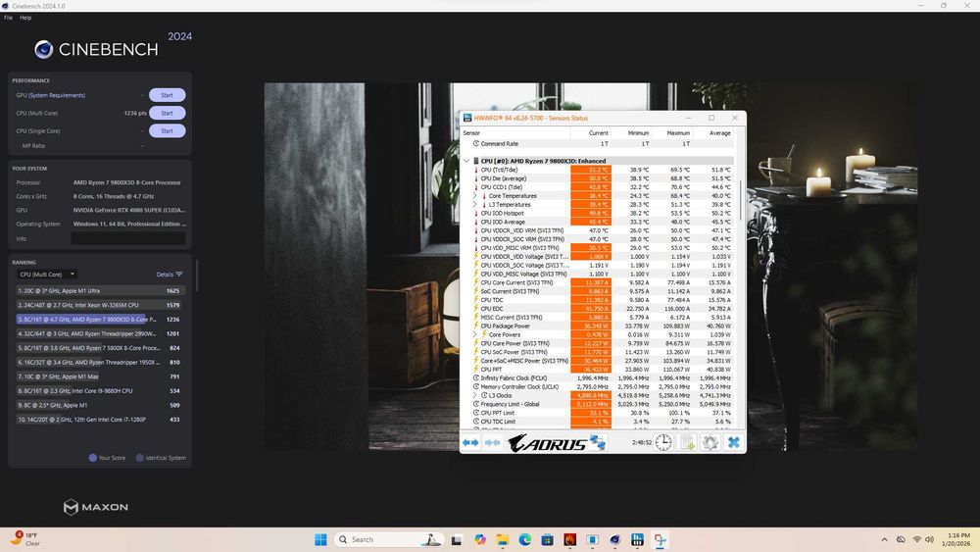The width and height of the screenshot is (980, 552).
Task: Open Microsoft Edge from the taskbar
Action: [525, 539]
